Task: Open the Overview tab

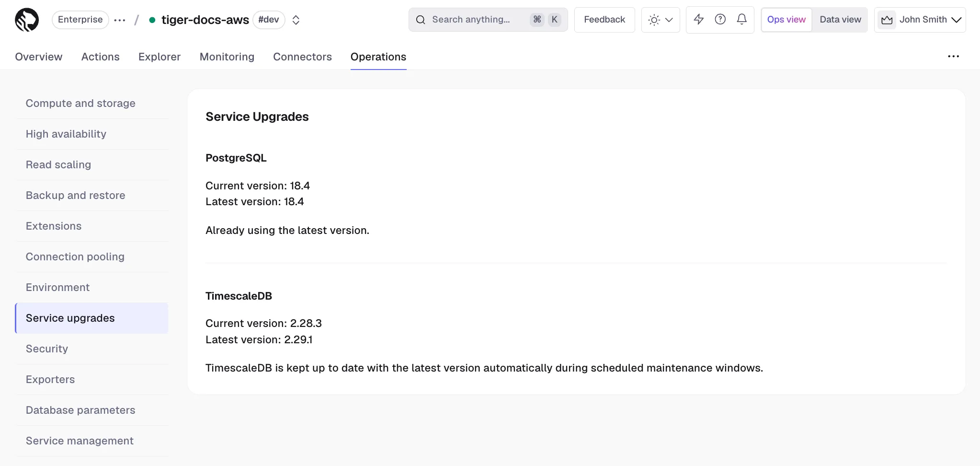Action: [x=39, y=57]
